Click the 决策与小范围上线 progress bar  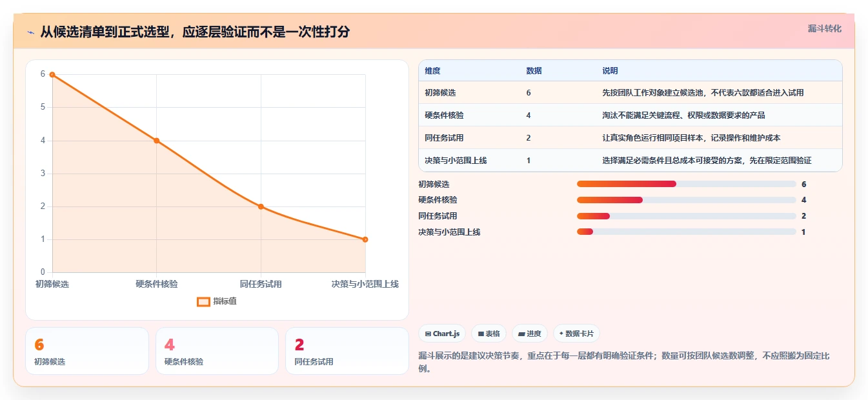(686, 232)
